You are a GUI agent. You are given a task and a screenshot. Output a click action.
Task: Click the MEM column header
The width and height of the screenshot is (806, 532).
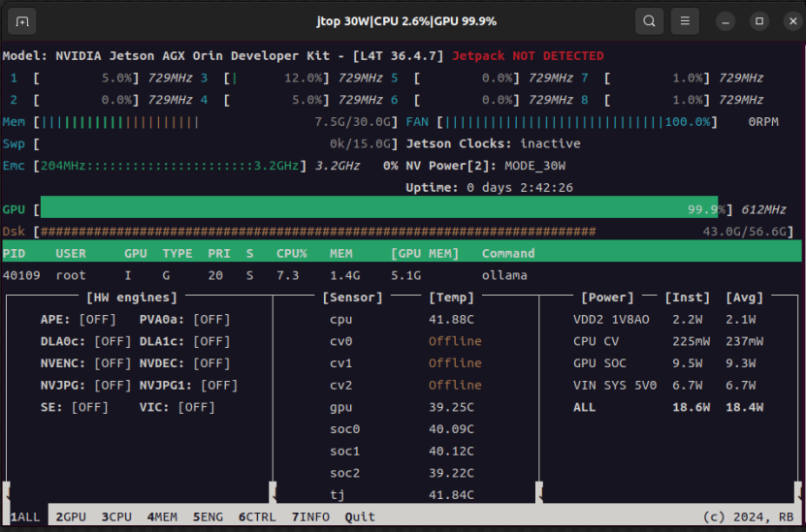tap(340, 253)
